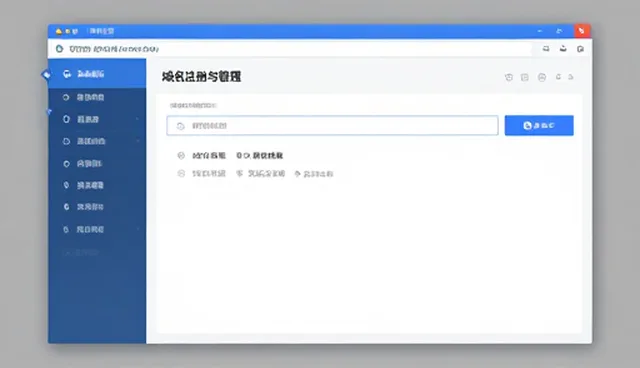Screen dimensions: 640x368
Task: Click the diamond marker left of the sidebar
Action: click(x=46, y=75)
